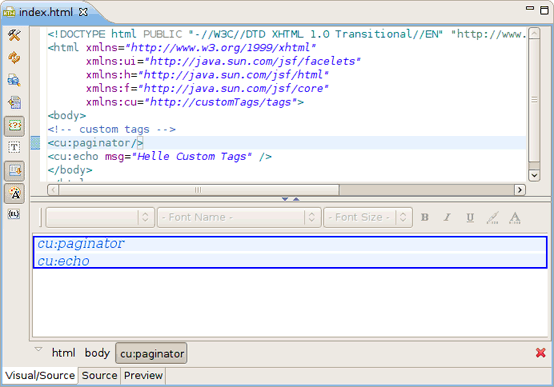
Task: Click the </body> closing tag in source
Action: point(70,170)
